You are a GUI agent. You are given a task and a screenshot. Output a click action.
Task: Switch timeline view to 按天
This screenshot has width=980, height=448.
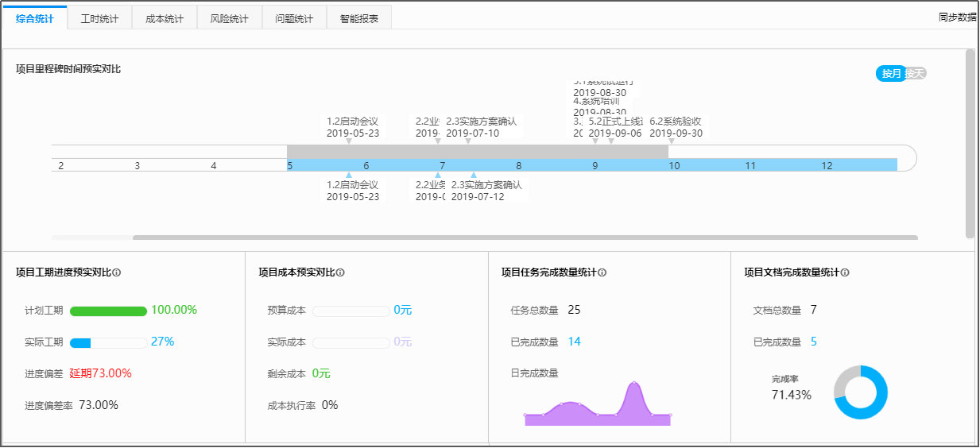[x=916, y=74]
